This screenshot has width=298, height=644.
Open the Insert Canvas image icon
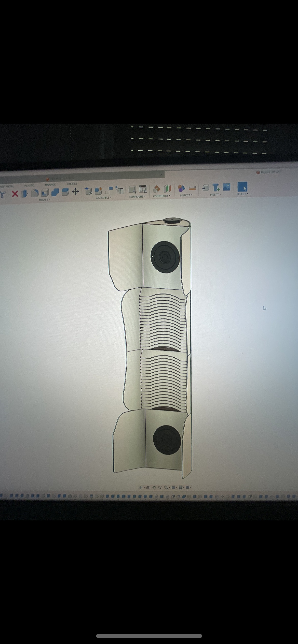226,187
